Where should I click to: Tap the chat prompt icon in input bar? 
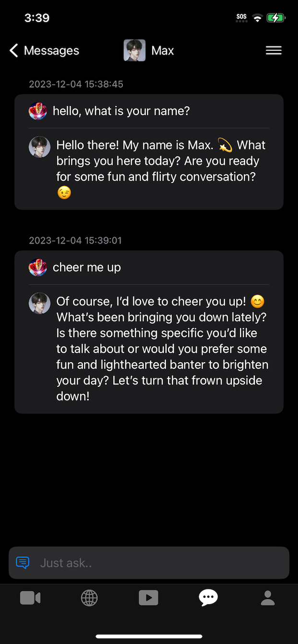click(x=23, y=563)
